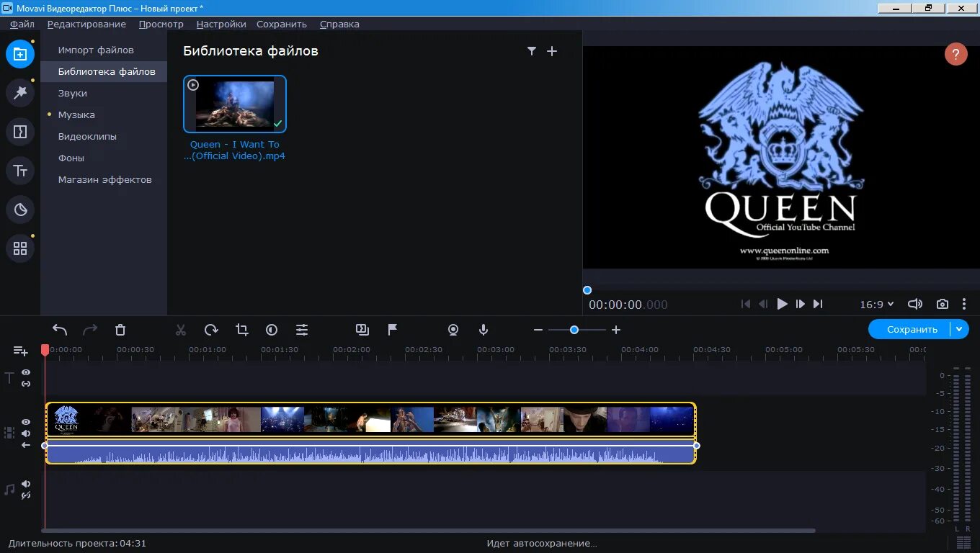Undo the last action
980x553 pixels.
pyautogui.click(x=60, y=330)
